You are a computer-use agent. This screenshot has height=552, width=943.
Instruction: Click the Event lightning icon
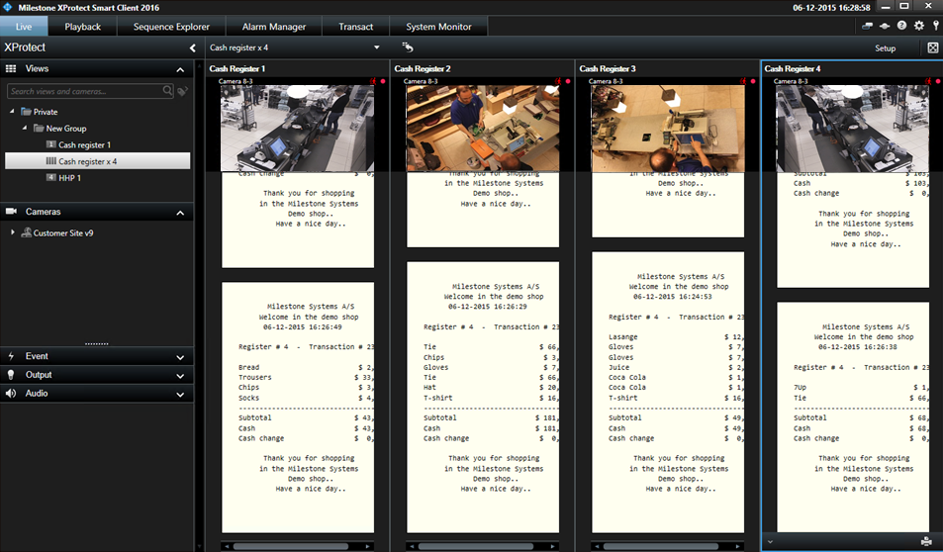(x=11, y=356)
